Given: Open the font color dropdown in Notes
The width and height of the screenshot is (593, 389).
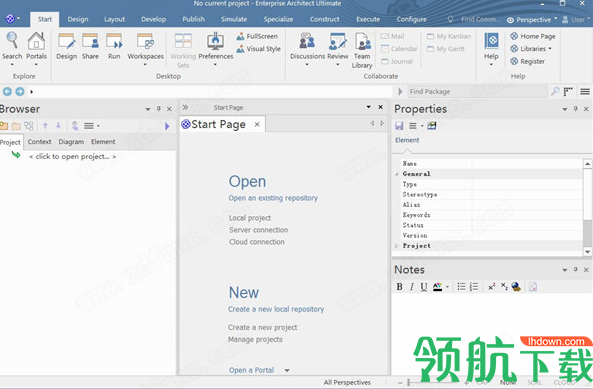Looking at the screenshot, I should point(447,287).
